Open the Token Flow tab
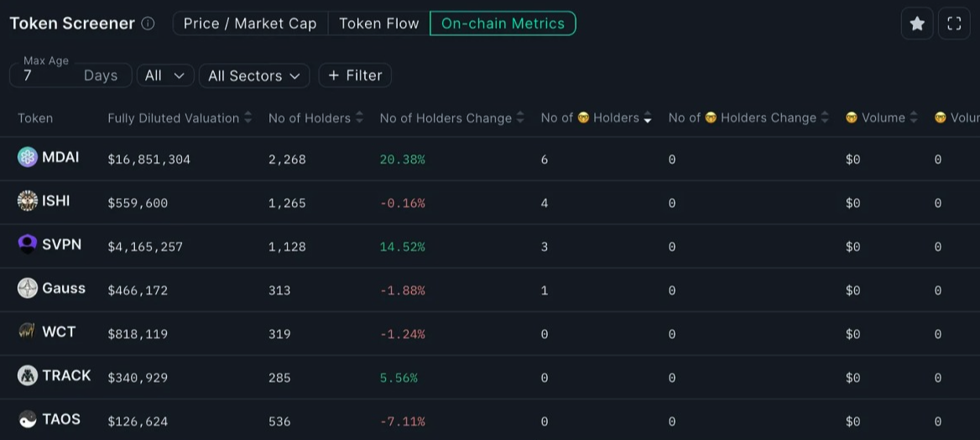The image size is (980, 440). coord(378,24)
